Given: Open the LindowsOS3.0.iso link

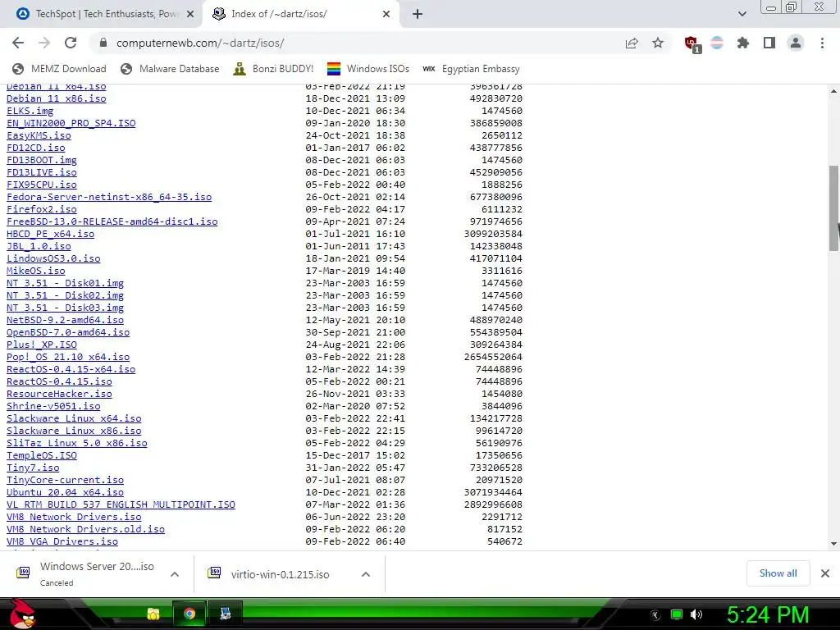Looking at the screenshot, I should tap(53, 258).
